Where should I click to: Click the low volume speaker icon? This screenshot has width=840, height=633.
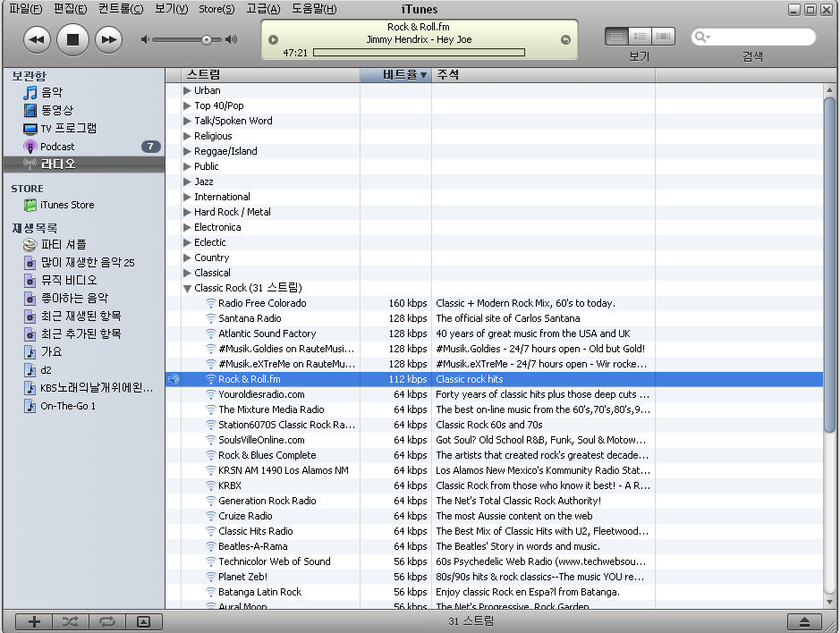pyautogui.click(x=145, y=39)
